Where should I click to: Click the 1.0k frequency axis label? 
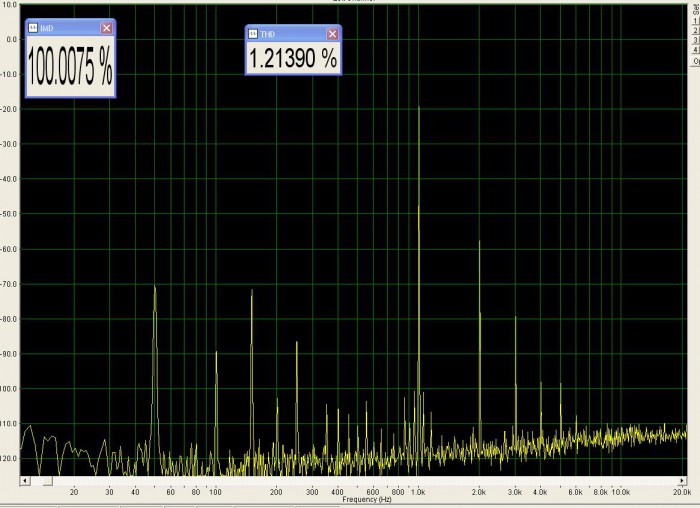pos(418,492)
